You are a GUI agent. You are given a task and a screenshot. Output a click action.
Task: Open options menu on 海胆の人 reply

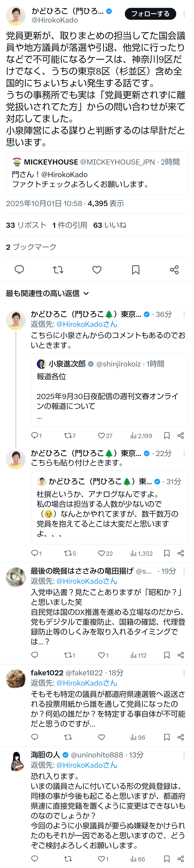pyautogui.click(x=184, y=755)
